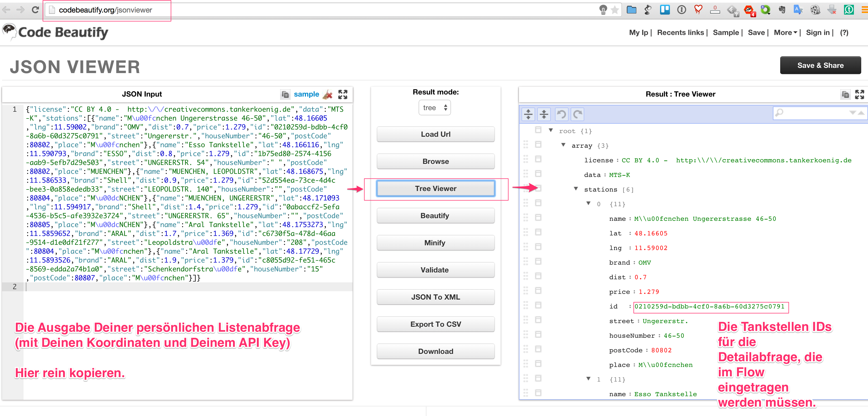The image size is (868, 416).
Task: Select the id value 0210259d-bdbb-4cf0-8a6b-60d3275c0791
Action: (x=709, y=306)
